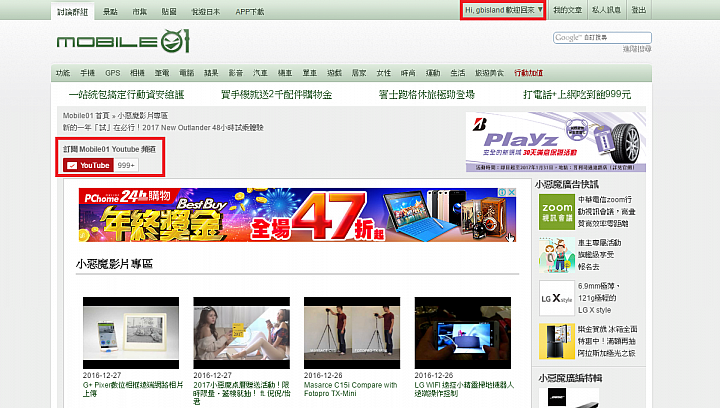
Task: Click the 6.9mm極薄 LG X style ad text
Action: [x=599, y=298]
